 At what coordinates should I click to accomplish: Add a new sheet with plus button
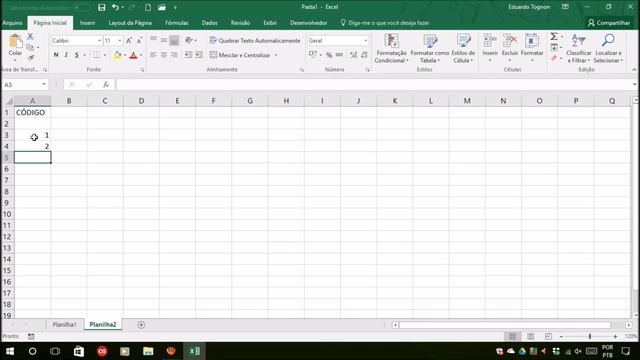coord(141,325)
